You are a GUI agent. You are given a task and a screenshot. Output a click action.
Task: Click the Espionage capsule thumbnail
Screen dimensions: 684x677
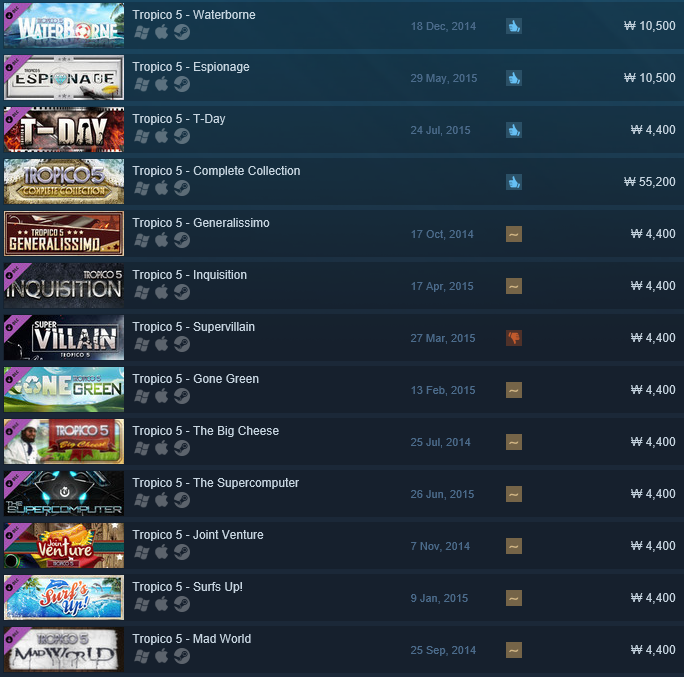tap(64, 78)
